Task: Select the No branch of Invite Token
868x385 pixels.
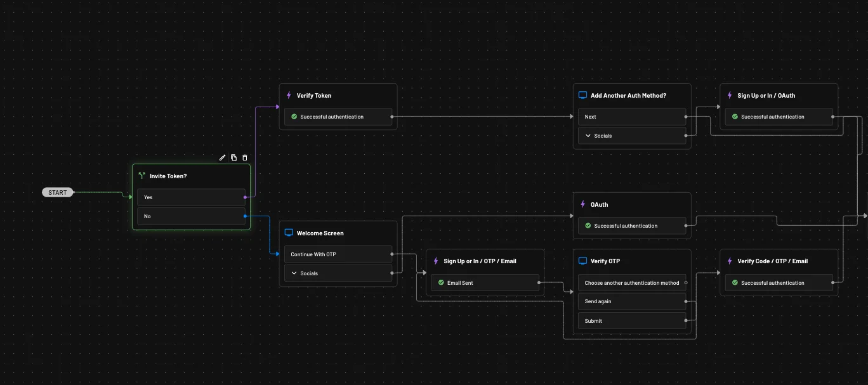Action: pyautogui.click(x=191, y=216)
